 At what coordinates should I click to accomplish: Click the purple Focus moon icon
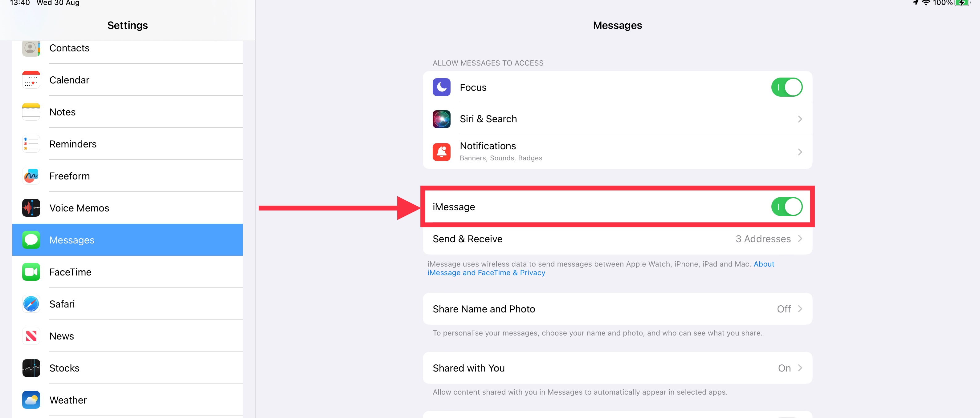(441, 87)
